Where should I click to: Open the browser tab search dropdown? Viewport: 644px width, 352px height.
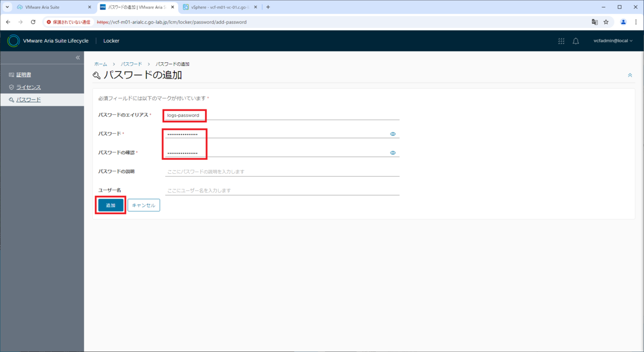coord(7,7)
